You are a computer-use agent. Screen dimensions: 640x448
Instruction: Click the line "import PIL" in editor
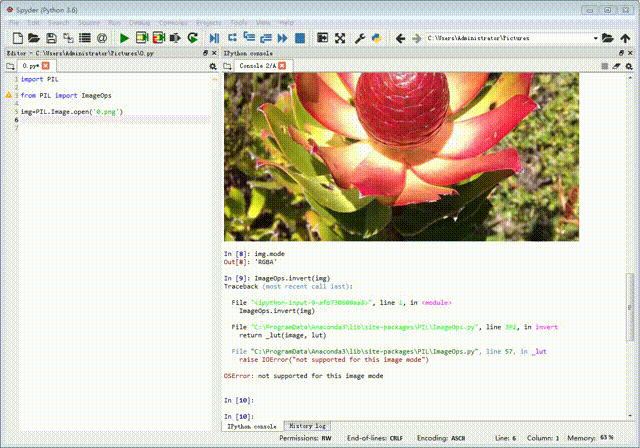click(40, 79)
